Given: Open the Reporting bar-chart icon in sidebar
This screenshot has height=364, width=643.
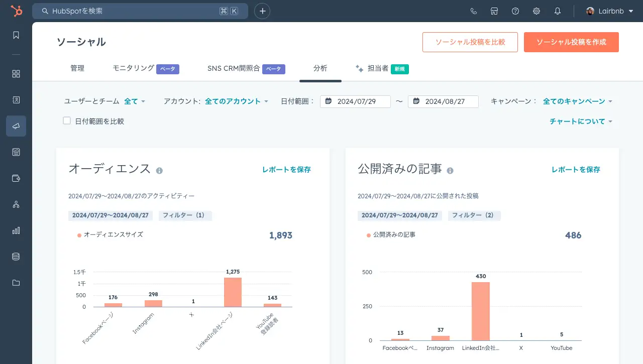Looking at the screenshot, I should tap(16, 230).
